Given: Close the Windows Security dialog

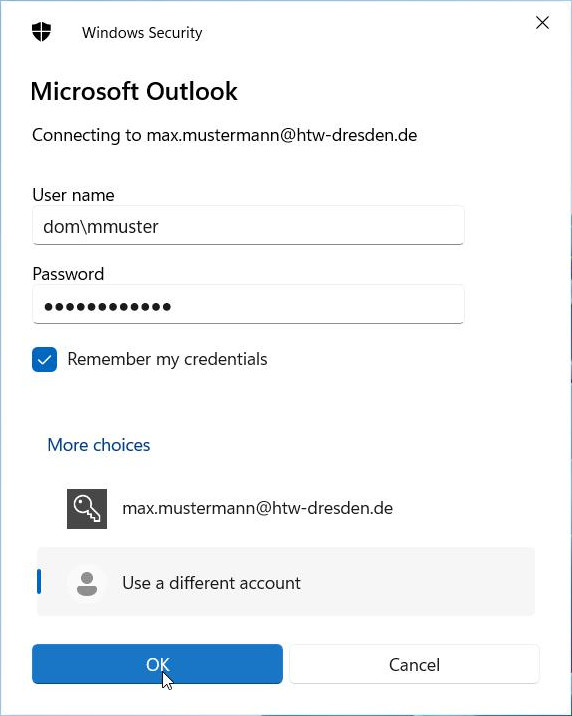Looking at the screenshot, I should (542, 22).
